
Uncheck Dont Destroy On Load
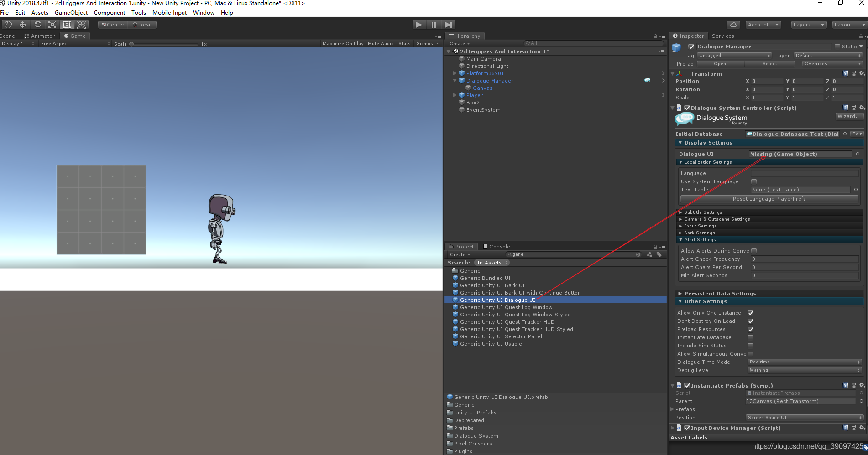pyautogui.click(x=751, y=321)
